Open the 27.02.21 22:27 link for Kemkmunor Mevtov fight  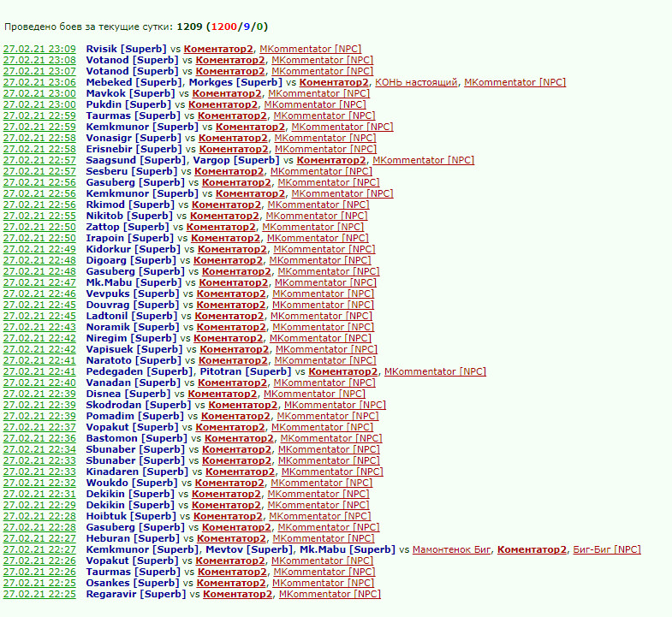click(39, 550)
